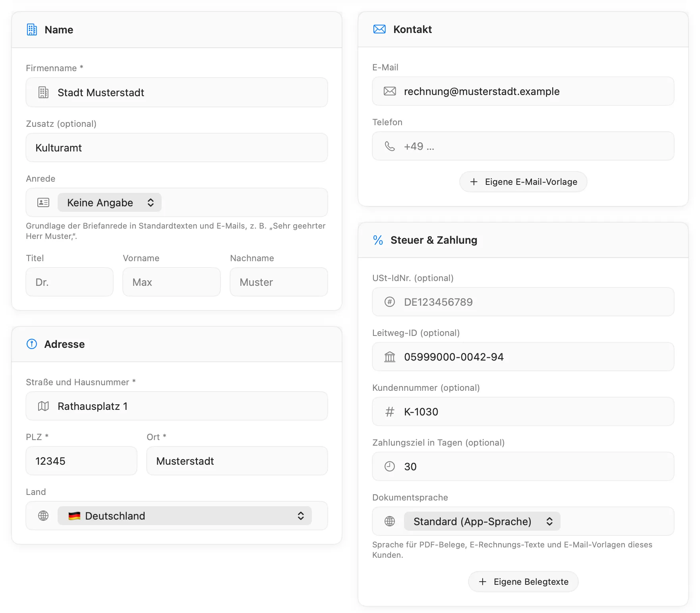Add a custom template via Eigene E-Mail-Vorlage
Image resolution: width=700 pixels, height=613 pixels.
click(x=523, y=182)
